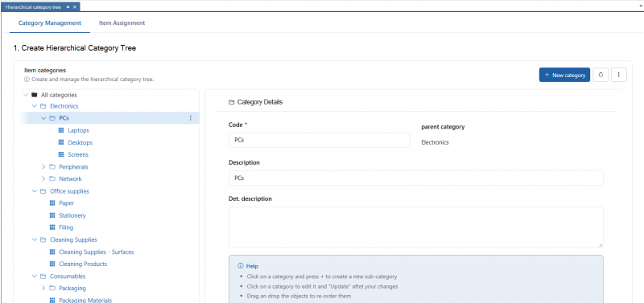Select the Network category
Viewport: 644px width, 303px height.
(x=70, y=178)
